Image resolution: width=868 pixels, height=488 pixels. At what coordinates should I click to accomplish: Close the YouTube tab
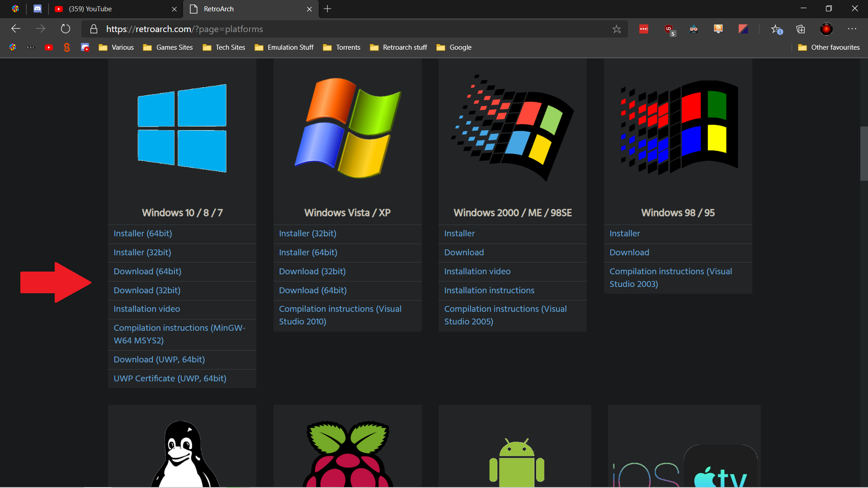coord(174,9)
